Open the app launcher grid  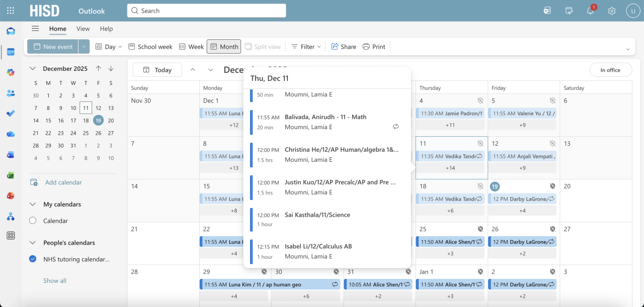11,11
